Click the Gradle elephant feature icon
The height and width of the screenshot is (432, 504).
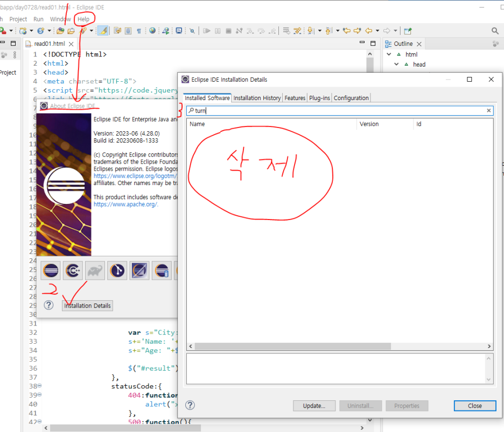click(x=95, y=271)
